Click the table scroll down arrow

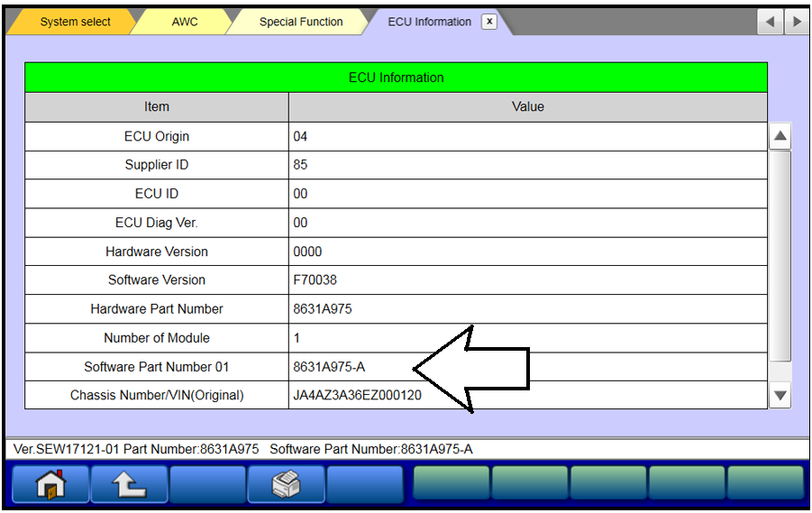[x=780, y=395]
